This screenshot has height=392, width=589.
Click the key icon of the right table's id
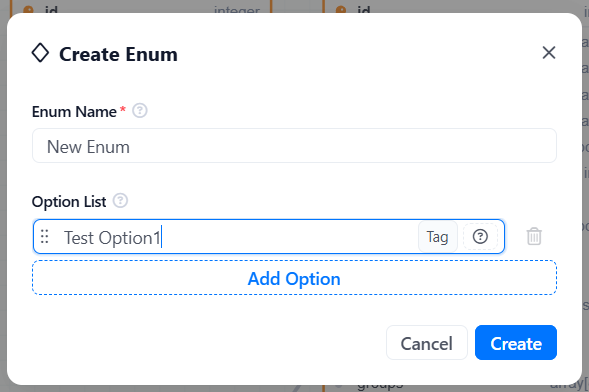tap(341, 9)
